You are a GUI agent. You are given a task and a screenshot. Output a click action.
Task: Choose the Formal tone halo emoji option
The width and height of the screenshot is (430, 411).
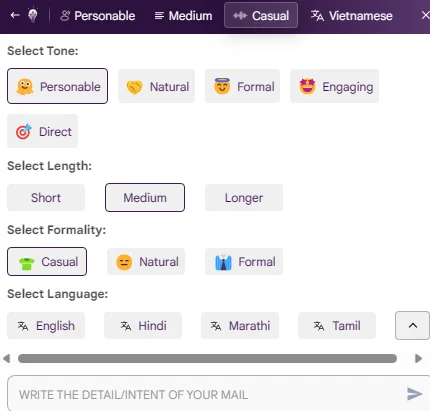coord(242,86)
